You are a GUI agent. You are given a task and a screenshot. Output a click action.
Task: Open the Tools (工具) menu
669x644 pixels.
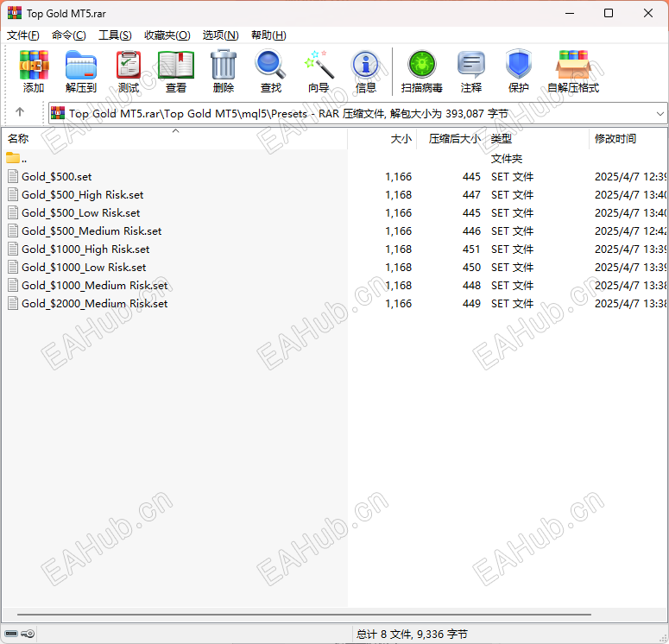115,35
